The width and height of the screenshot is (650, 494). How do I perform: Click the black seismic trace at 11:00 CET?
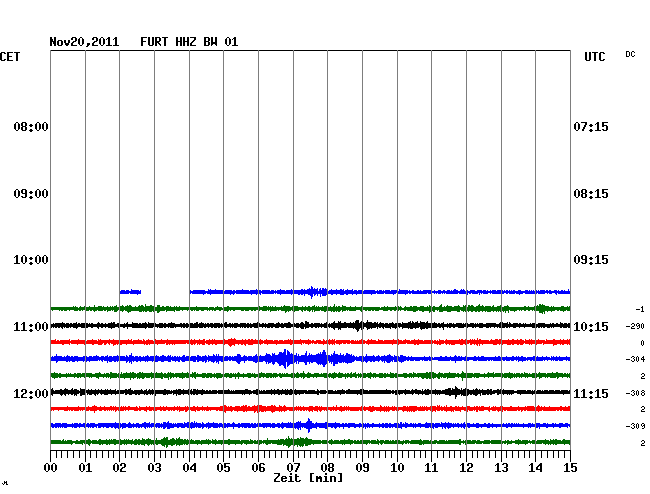click(x=310, y=325)
